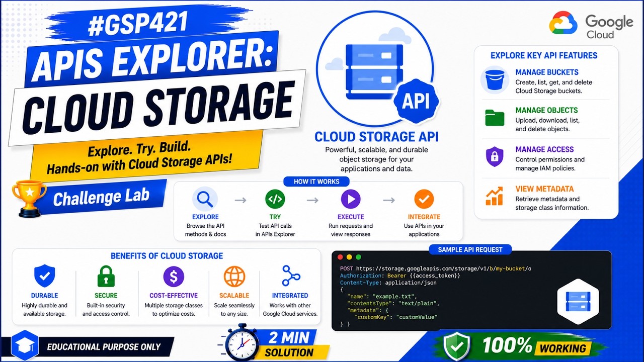Click 'Test API calls in APIs Explorer' text
Image resolution: width=644 pixels, height=362 pixels.
tap(275, 230)
